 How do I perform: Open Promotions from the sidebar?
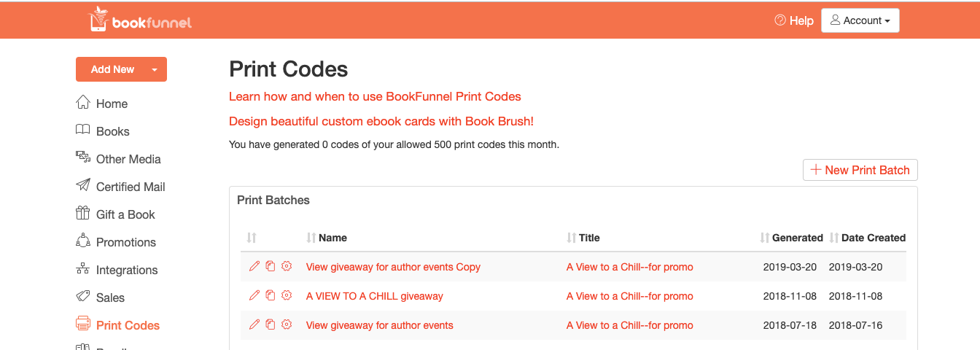pyautogui.click(x=125, y=242)
